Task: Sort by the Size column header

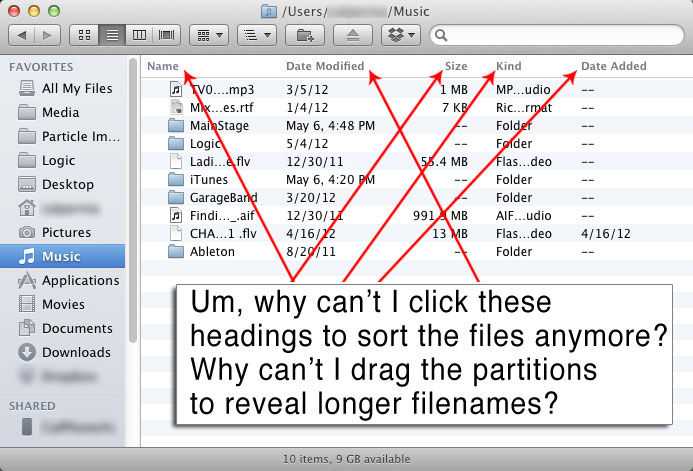Action: click(x=456, y=66)
